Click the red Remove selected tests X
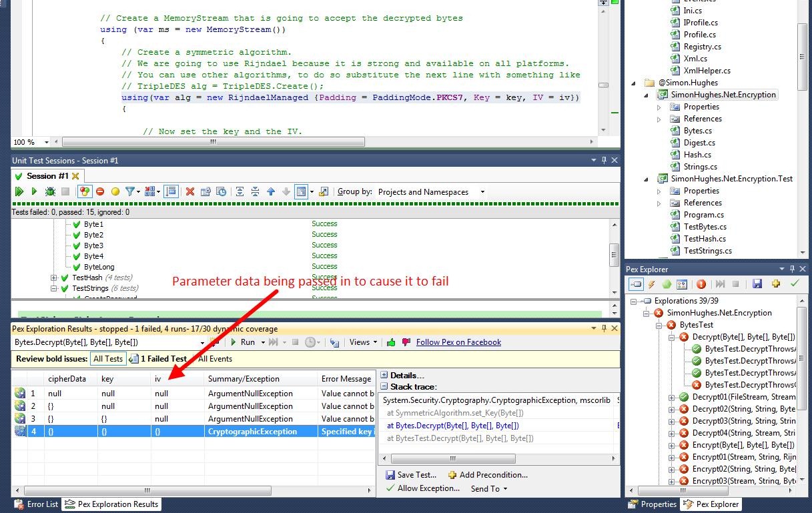The width and height of the screenshot is (812, 513). click(190, 191)
